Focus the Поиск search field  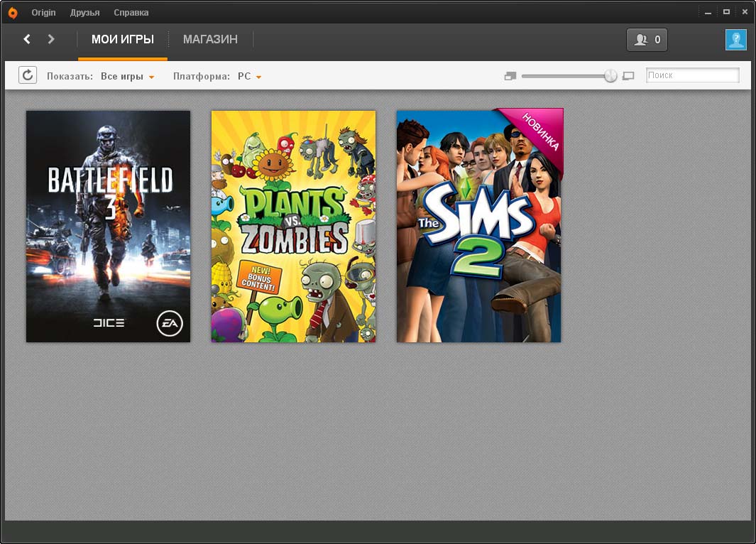pos(692,75)
